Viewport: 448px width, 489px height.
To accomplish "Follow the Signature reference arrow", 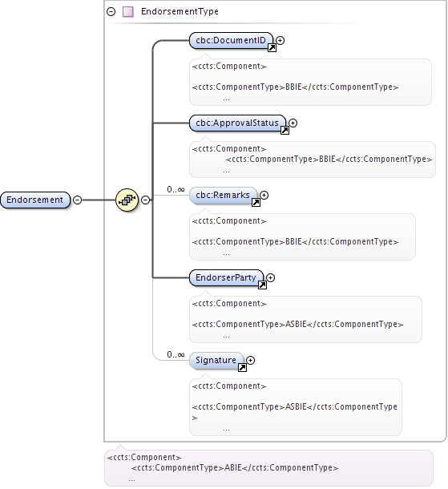I will coord(242,368).
